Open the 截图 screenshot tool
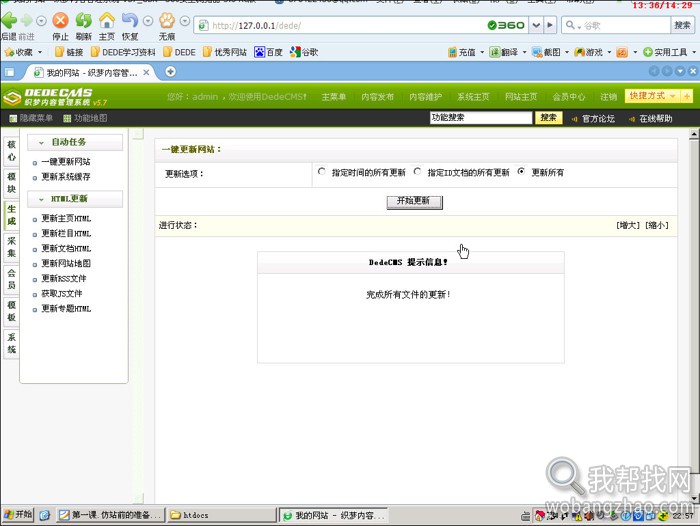Image resolution: width=700 pixels, height=526 pixels. (550, 52)
